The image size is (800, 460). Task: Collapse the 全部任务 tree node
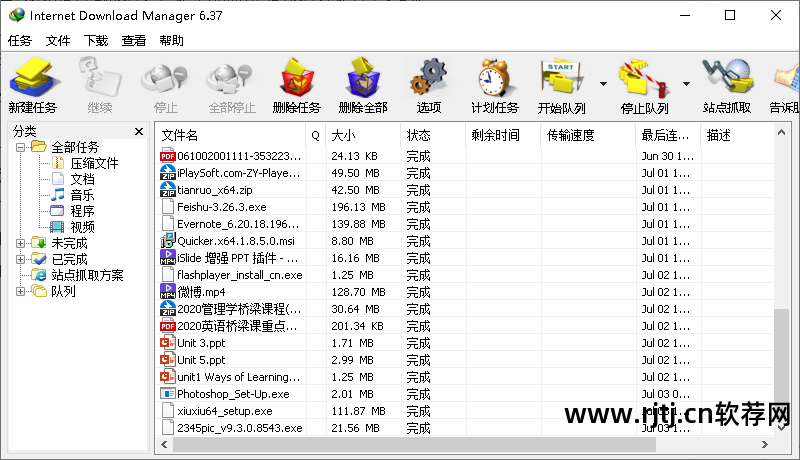tap(20, 147)
